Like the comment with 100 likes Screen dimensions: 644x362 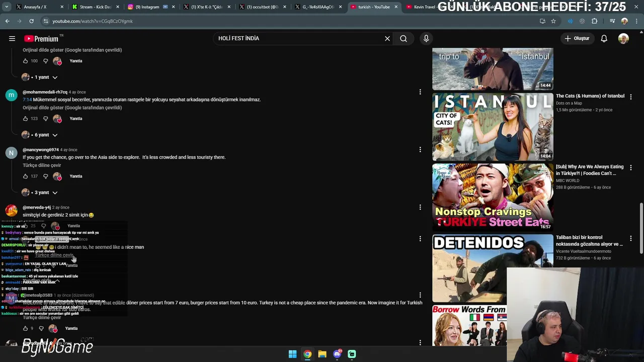[25, 61]
